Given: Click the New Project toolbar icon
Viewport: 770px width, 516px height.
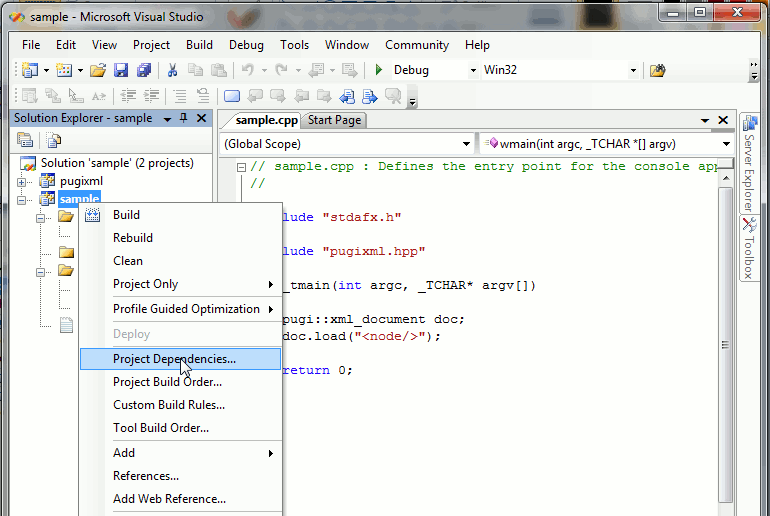Looking at the screenshot, I should click(29, 70).
